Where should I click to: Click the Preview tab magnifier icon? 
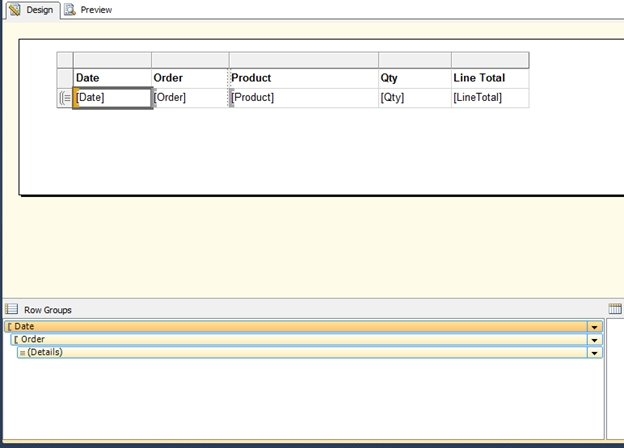71,9
